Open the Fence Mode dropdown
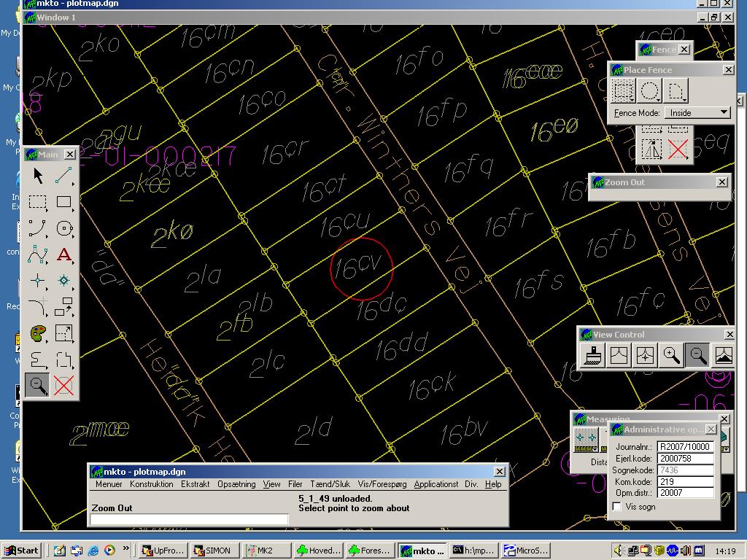 [697, 113]
